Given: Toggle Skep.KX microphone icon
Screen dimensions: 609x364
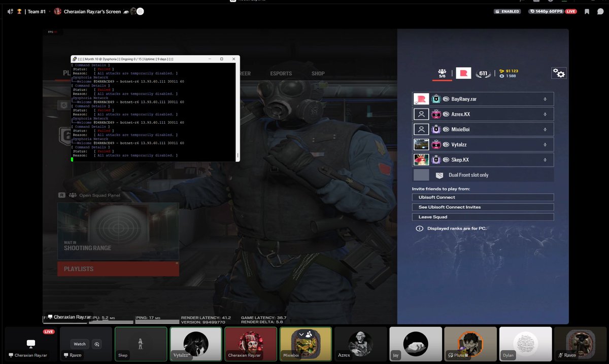Looking at the screenshot, I should point(545,160).
